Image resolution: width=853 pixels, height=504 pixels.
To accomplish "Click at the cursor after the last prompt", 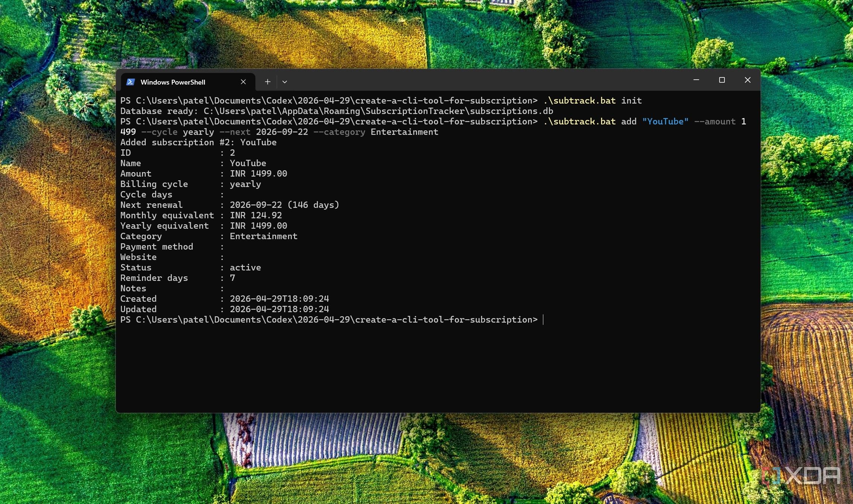I will coord(543,320).
